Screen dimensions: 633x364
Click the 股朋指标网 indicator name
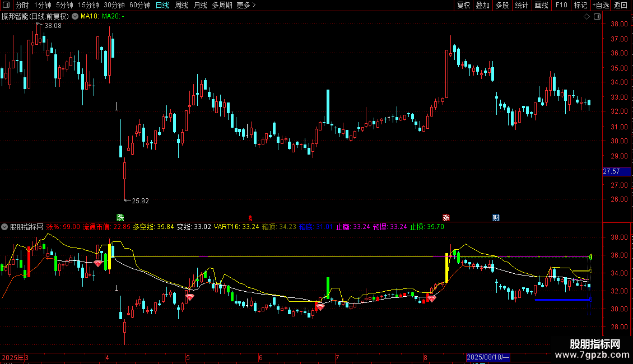pos(27,227)
